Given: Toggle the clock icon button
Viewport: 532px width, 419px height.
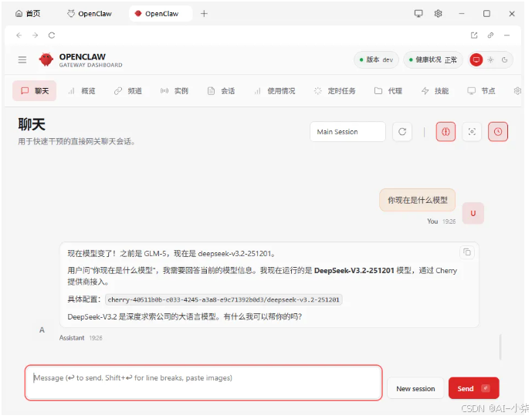Looking at the screenshot, I should pyautogui.click(x=498, y=131).
